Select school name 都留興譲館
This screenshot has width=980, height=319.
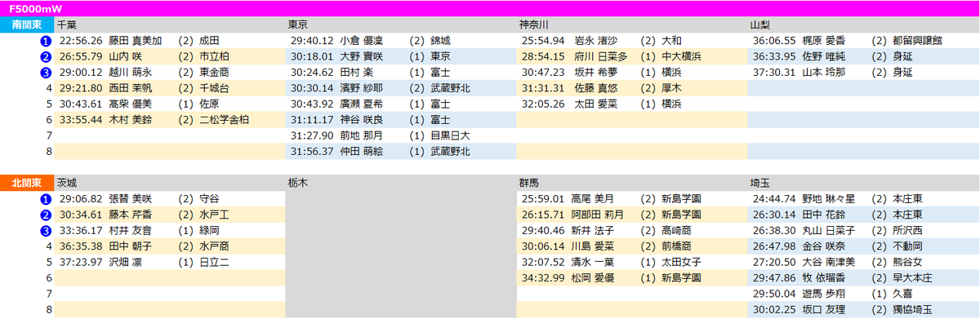click(917, 40)
